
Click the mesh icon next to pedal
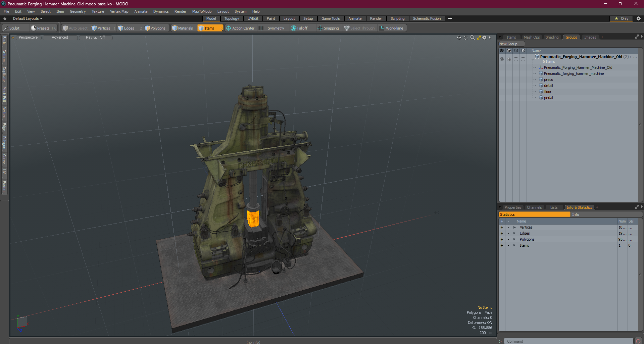541,98
